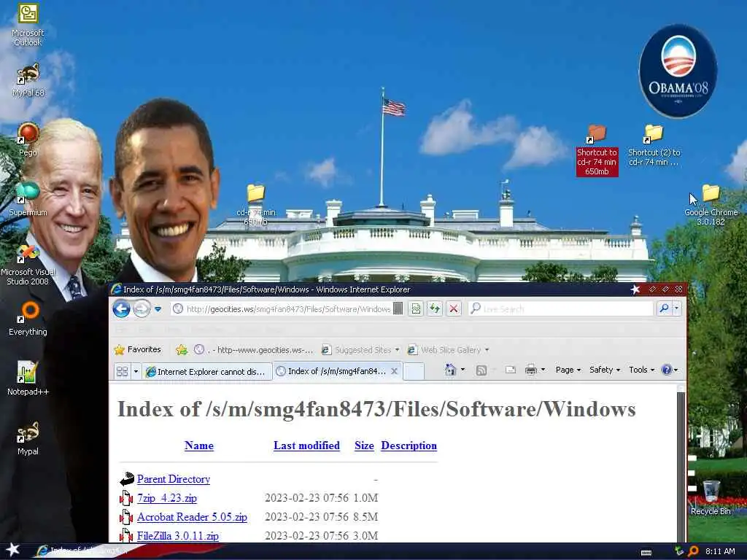This screenshot has width=747, height=560.
Task: Go to Parent Directory link
Action: (174, 479)
